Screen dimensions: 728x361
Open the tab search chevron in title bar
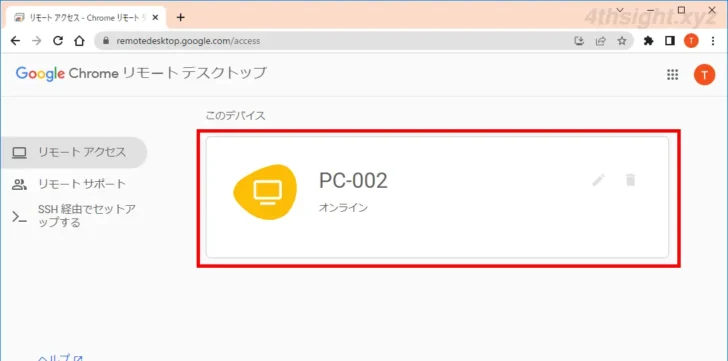[x=619, y=9]
